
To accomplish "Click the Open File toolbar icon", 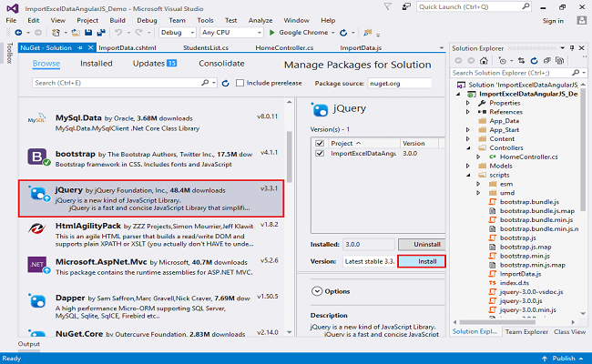I will 76,33.
